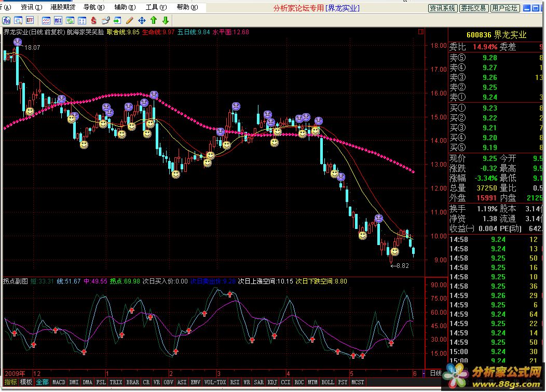546x392 pixels.
Task: Open the ETF toolbar icon
Action: [x=30, y=21]
